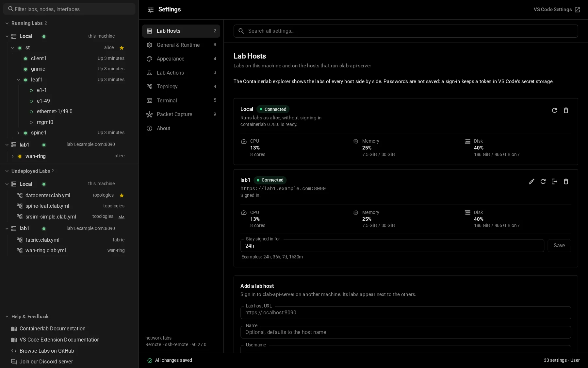Edit the lab1 host entry
Screen dimensions: 588x368
[531, 182]
